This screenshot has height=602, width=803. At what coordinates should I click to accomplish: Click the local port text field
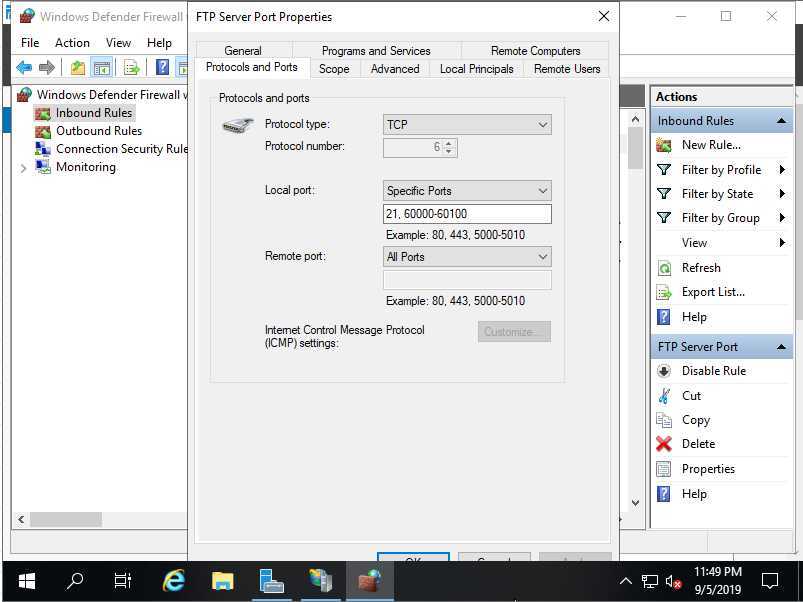pyautogui.click(x=467, y=214)
